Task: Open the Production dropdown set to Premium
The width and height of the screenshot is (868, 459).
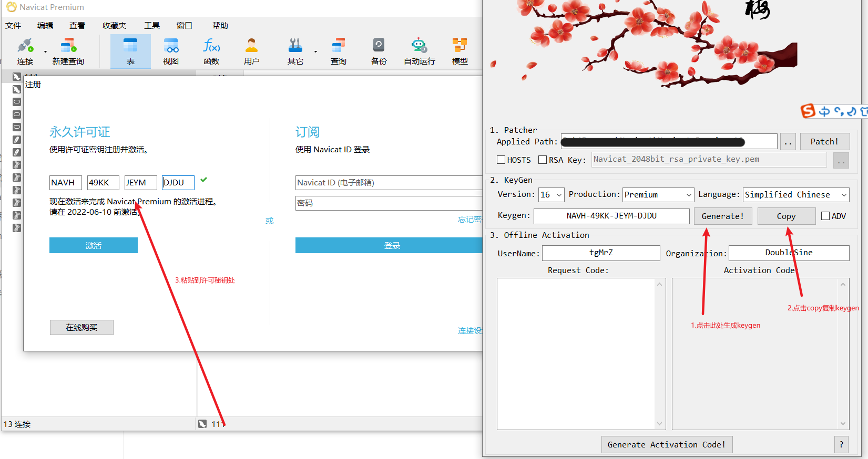Action: point(658,195)
